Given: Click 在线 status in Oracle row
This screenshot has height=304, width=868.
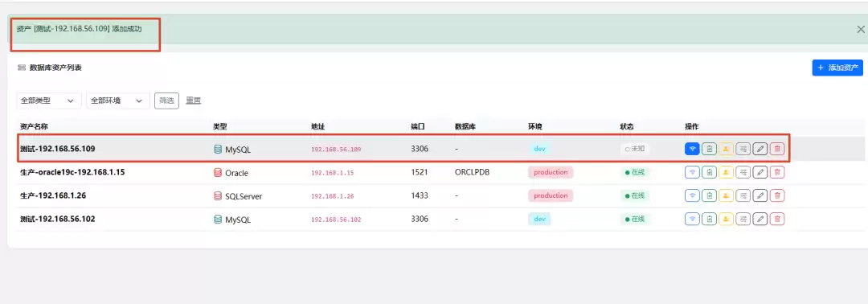Looking at the screenshot, I should pyautogui.click(x=635, y=172).
